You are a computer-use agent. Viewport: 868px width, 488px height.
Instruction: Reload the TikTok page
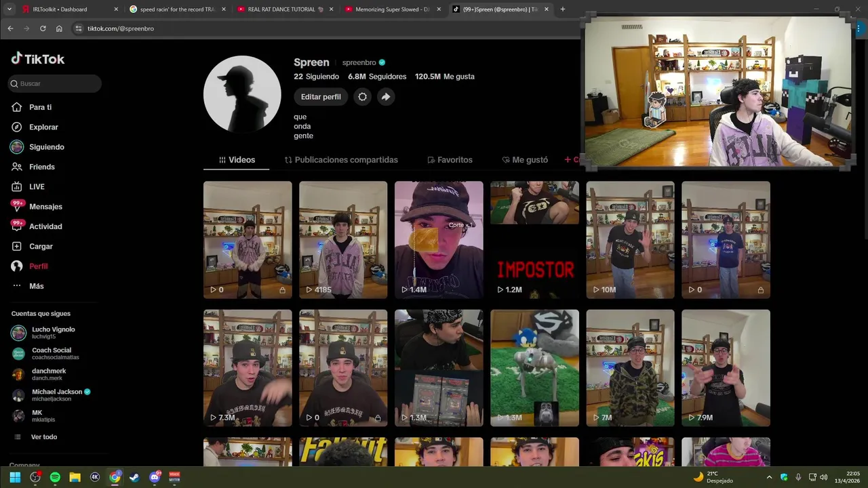43,28
